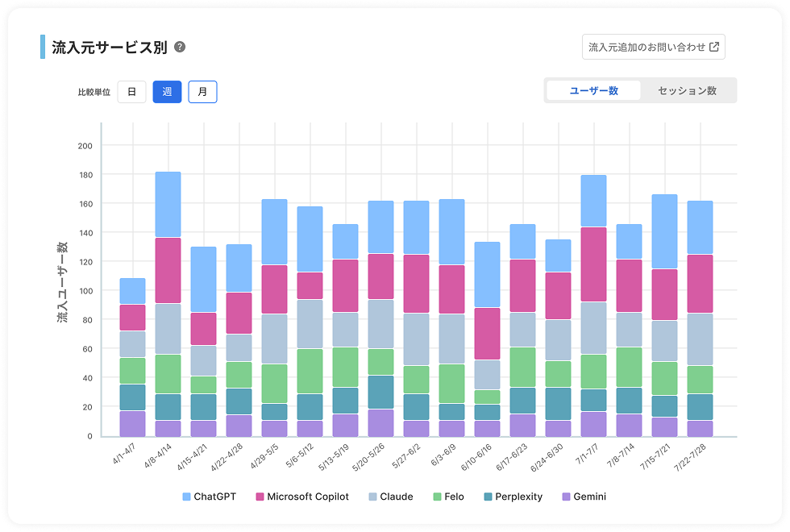Click the Microsoft Copilot segment of 7/1-7/7 bar
Viewport: 790px width, 532px height.
click(x=593, y=264)
